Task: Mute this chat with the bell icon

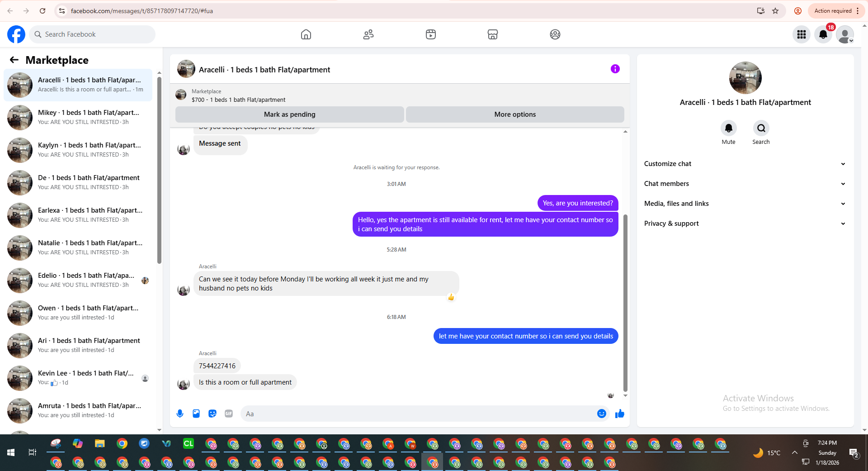Action: click(729, 128)
